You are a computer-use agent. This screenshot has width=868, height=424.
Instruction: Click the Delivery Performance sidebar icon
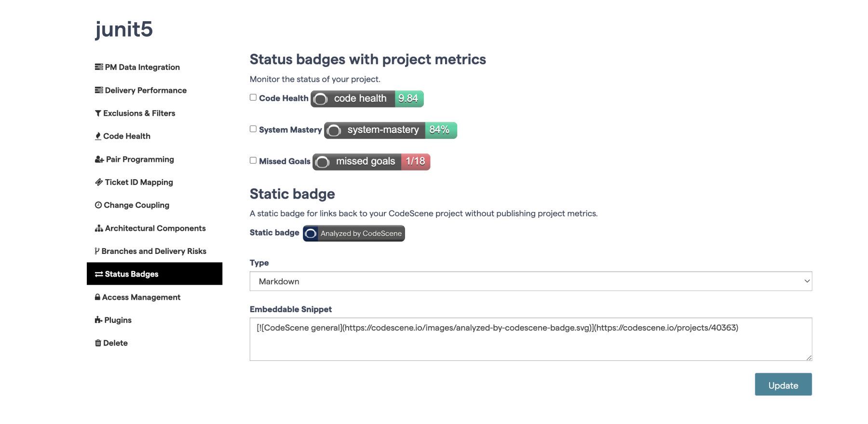click(x=98, y=90)
